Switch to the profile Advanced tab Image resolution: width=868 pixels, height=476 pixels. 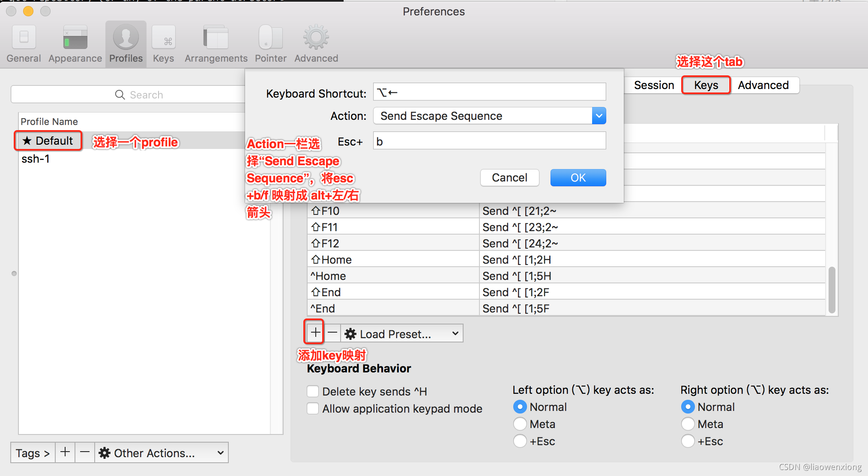[763, 85]
